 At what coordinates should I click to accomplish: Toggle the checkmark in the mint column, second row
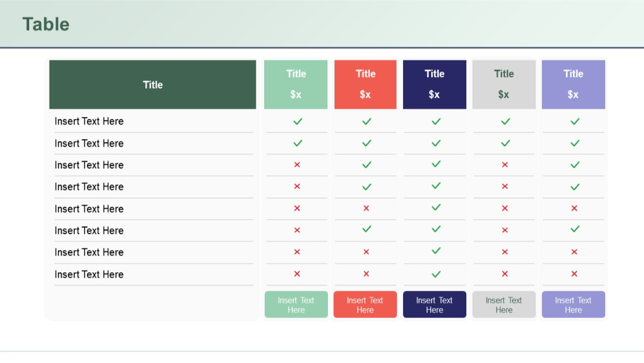click(296, 143)
